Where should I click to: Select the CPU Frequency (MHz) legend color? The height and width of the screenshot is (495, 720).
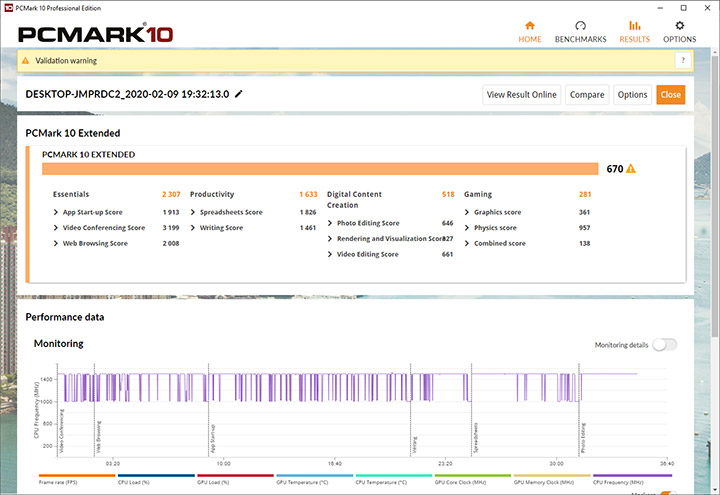tap(632, 475)
